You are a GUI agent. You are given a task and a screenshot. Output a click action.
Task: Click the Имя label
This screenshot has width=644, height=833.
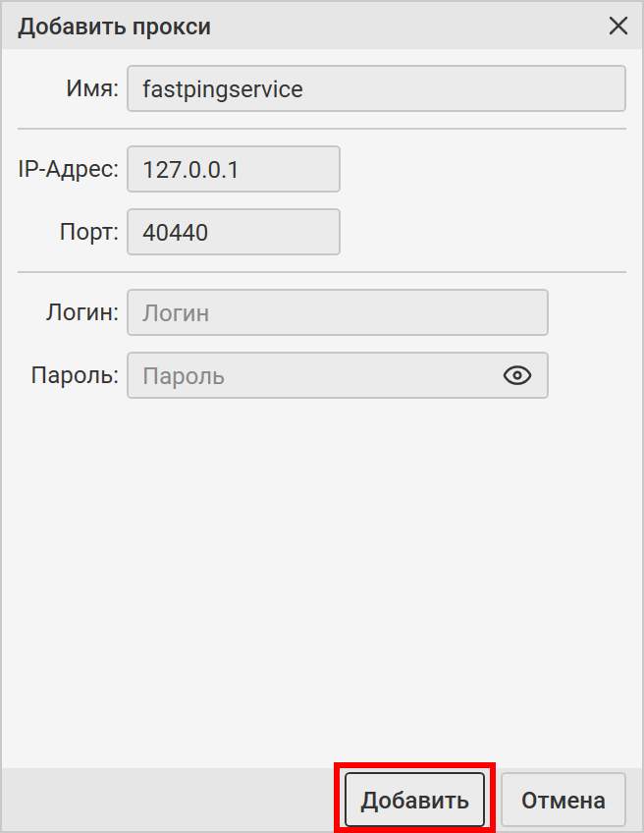tap(92, 89)
